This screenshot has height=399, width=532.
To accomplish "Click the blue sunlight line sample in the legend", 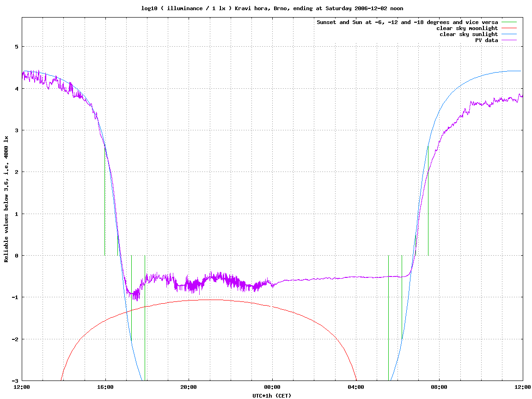I will 509,34.
